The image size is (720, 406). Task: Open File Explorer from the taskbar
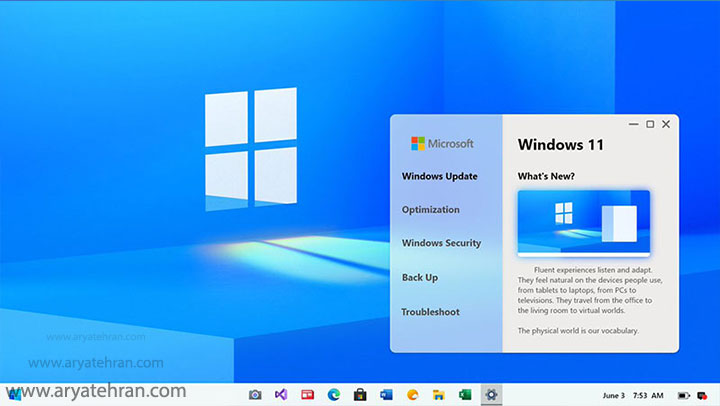point(438,395)
